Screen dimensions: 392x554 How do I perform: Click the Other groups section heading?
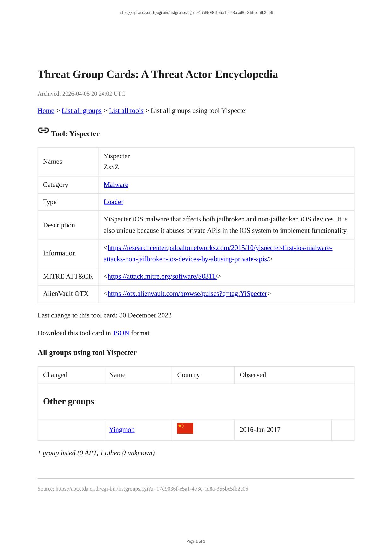[x=68, y=401]
